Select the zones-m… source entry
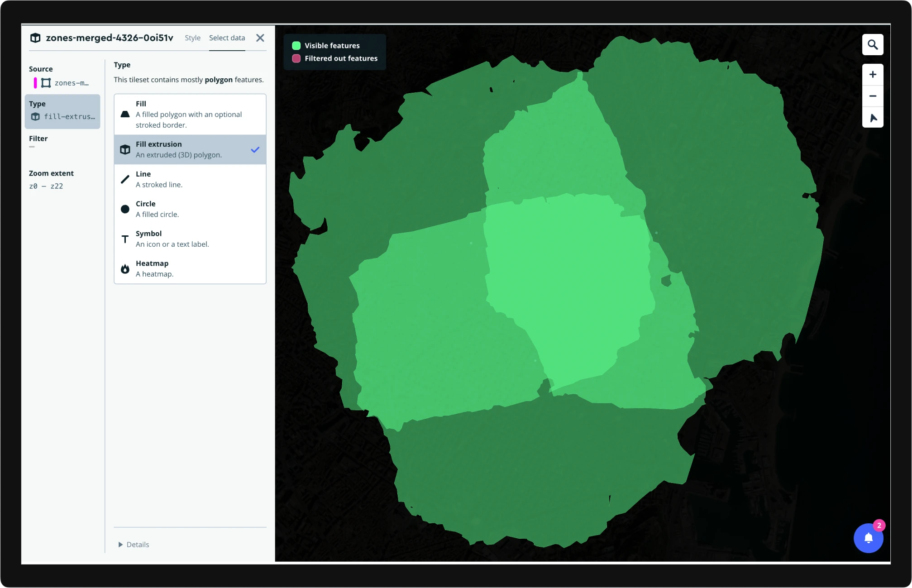The width and height of the screenshot is (912, 588). (x=62, y=83)
